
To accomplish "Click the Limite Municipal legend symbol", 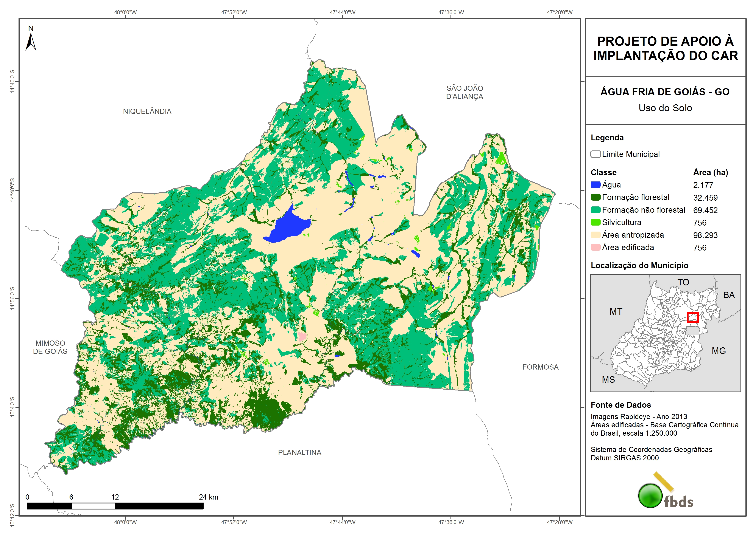I will click(x=595, y=154).
